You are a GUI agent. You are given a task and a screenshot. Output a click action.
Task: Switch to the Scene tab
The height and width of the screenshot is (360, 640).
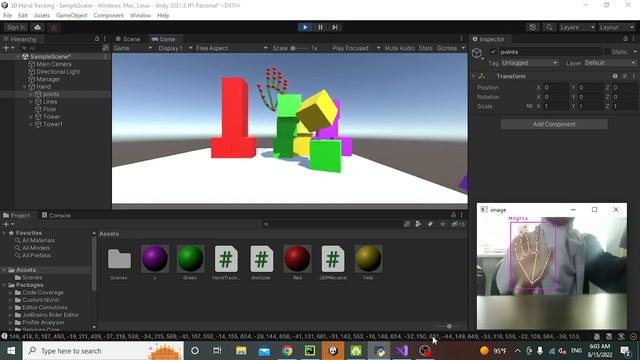[128, 39]
